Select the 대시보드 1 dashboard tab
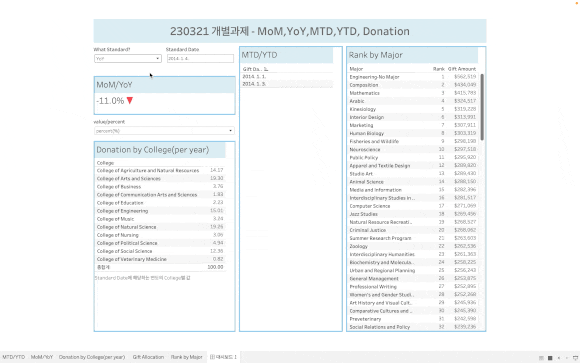 coord(223,357)
